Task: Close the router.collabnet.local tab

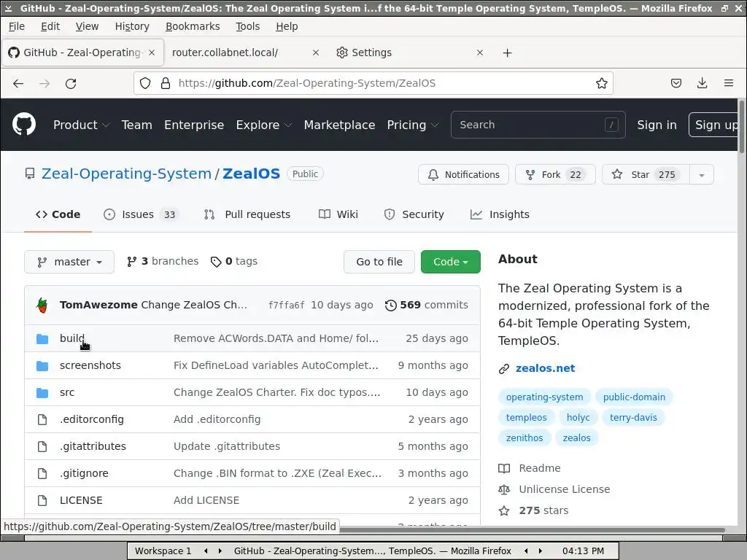Action: (x=315, y=52)
